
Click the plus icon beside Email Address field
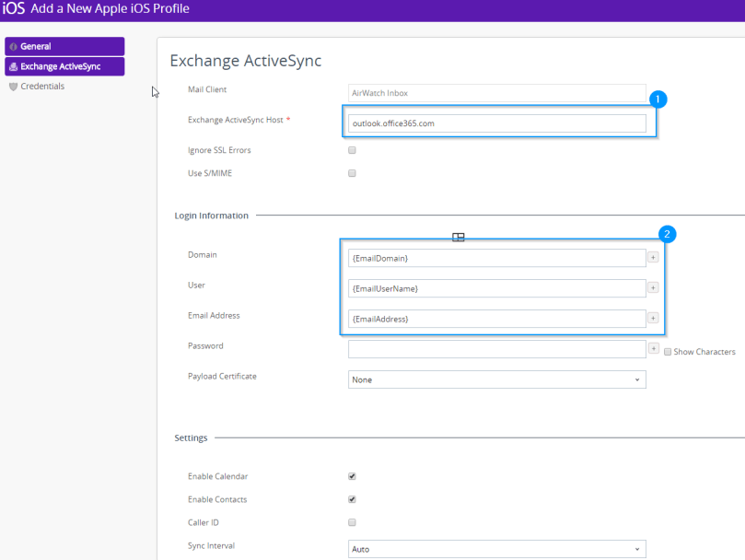(653, 319)
